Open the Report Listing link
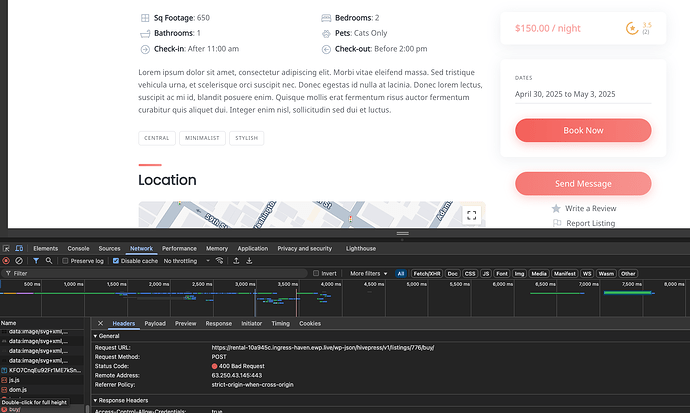The width and height of the screenshot is (690, 413). (591, 223)
